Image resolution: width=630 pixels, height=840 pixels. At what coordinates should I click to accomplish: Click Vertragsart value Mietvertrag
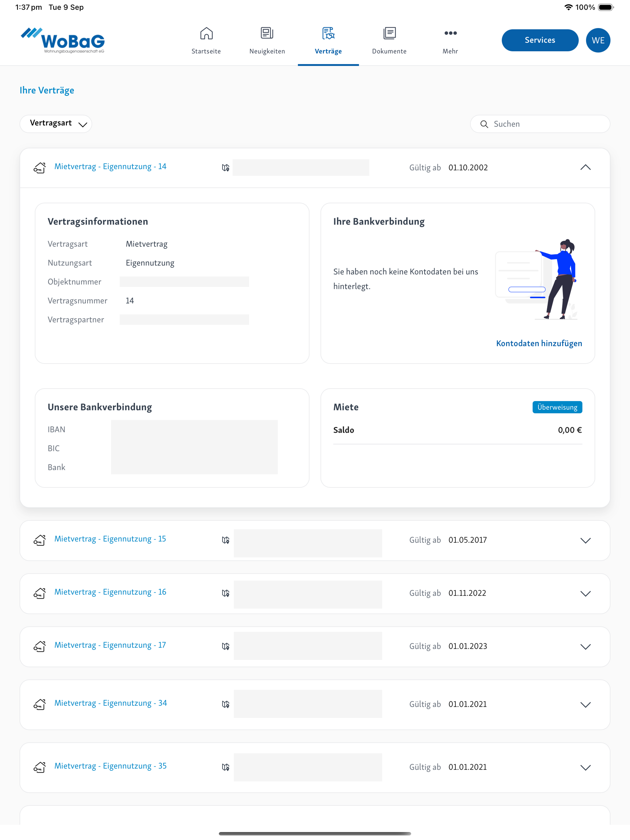(147, 244)
